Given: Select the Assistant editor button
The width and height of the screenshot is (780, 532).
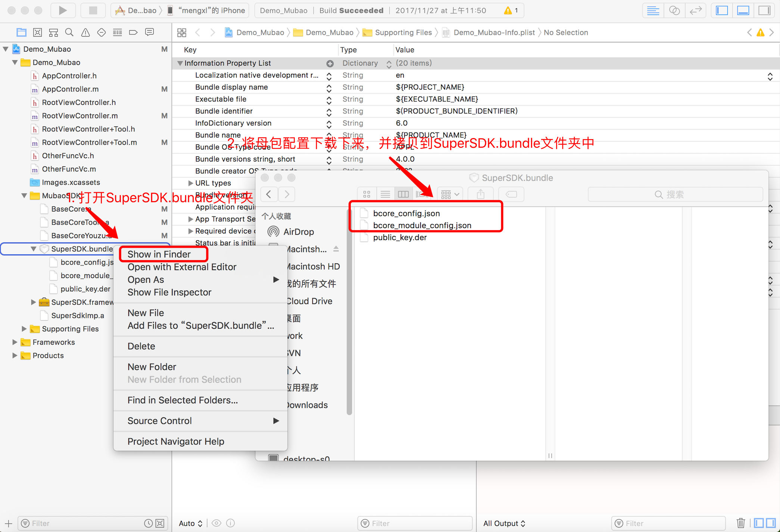Looking at the screenshot, I should (x=674, y=10).
